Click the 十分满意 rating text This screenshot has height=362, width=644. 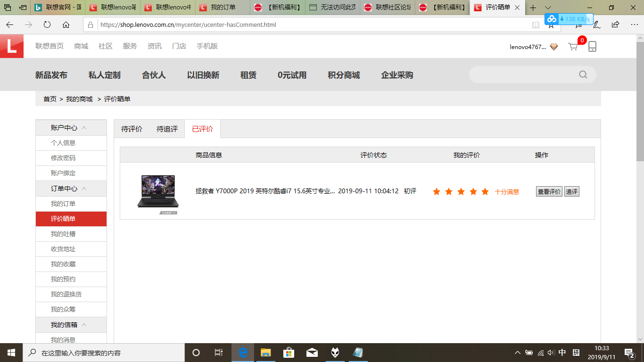click(x=507, y=192)
